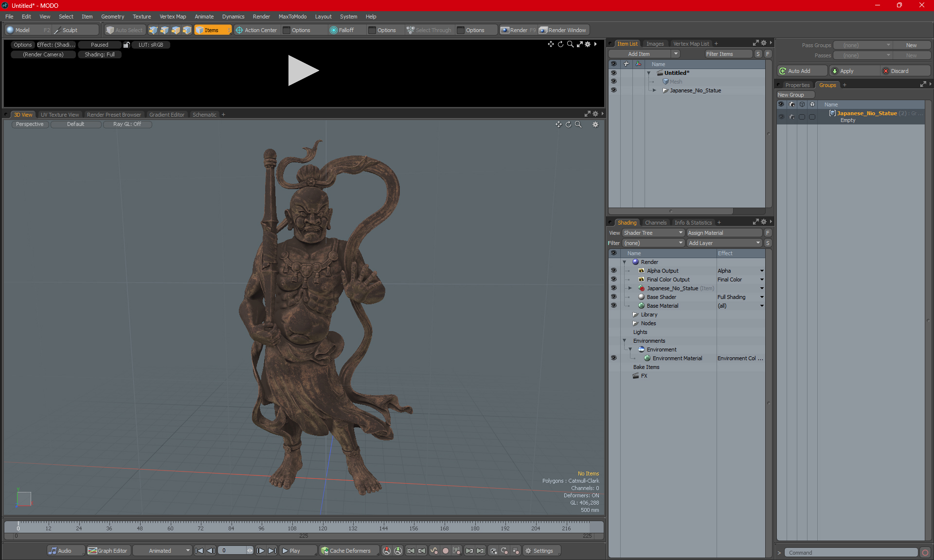Click the Action Center crosshair icon
934x560 pixels.
click(x=239, y=30)
